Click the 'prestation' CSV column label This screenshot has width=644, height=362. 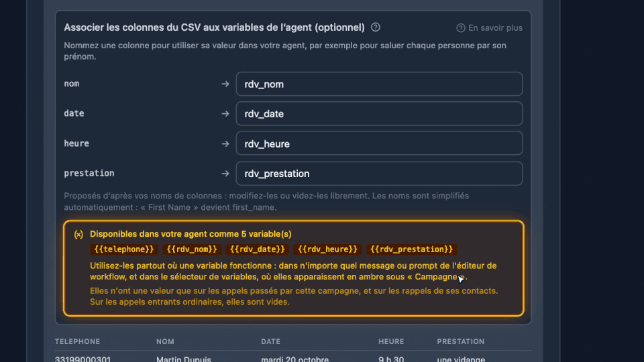pos(89,173)
